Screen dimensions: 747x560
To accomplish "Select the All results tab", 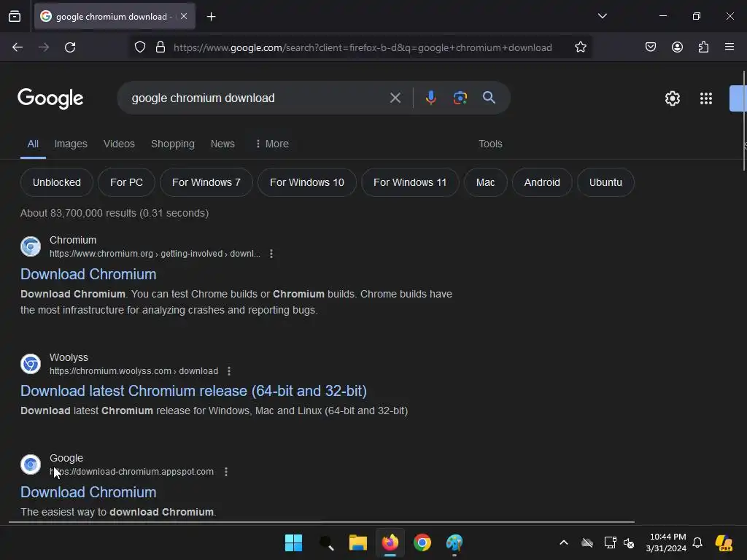I will (33, 144).
